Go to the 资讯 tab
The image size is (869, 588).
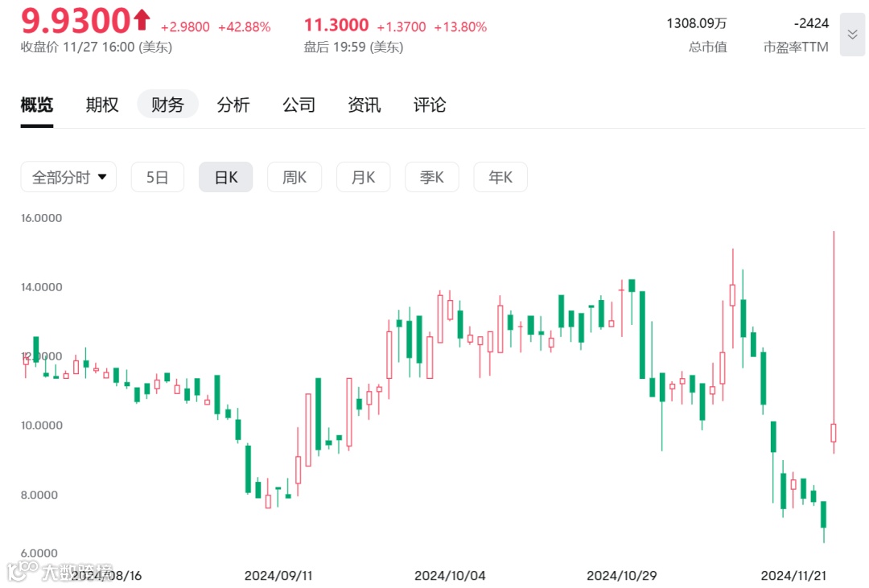tap(364, 105)
